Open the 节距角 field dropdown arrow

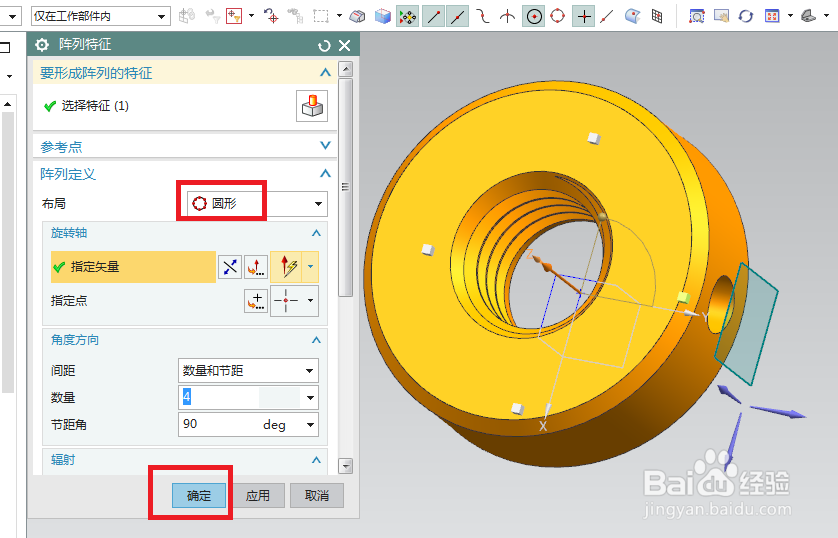[310, 425]
